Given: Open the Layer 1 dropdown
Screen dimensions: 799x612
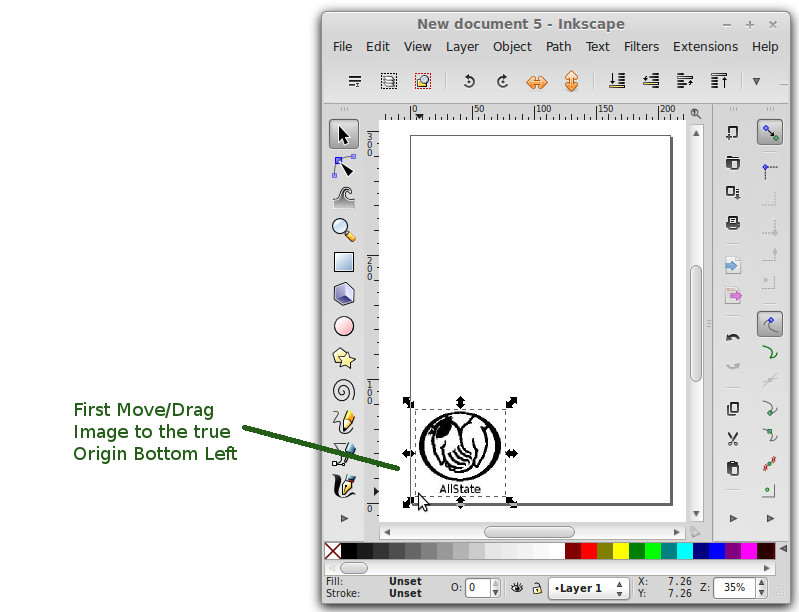Looking at the screenshot, I should pyautogui.click(x=588, y=588).
